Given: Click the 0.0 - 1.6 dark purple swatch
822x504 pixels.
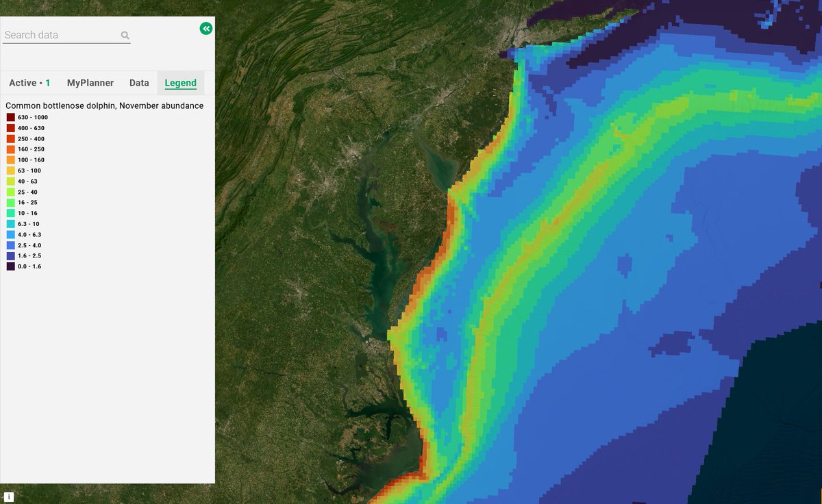Looking at the screenshot, I should (9, 266).
